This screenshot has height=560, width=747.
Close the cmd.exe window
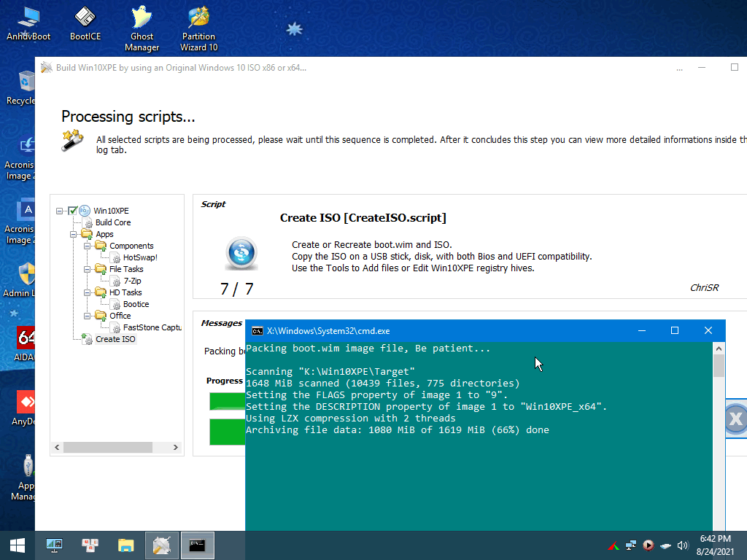click(708, 330)
